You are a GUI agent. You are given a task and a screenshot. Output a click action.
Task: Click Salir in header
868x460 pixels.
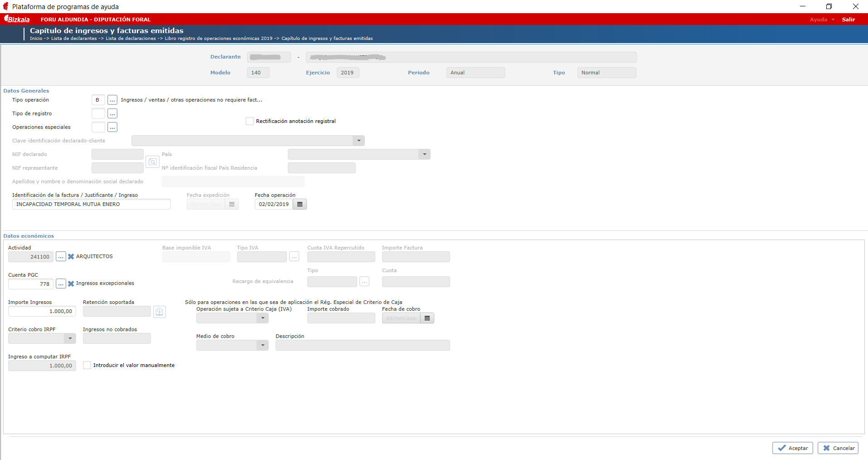click(x=848, y=20)
